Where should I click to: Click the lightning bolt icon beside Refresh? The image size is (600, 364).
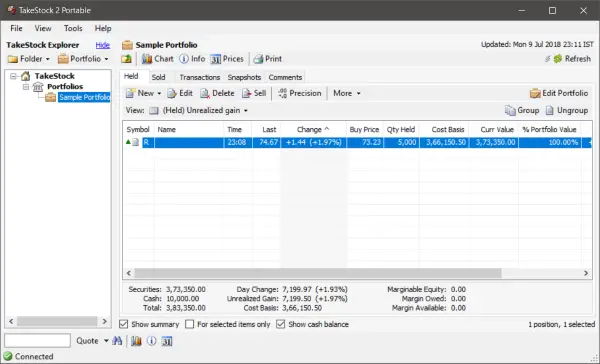(x=548, y=59)
